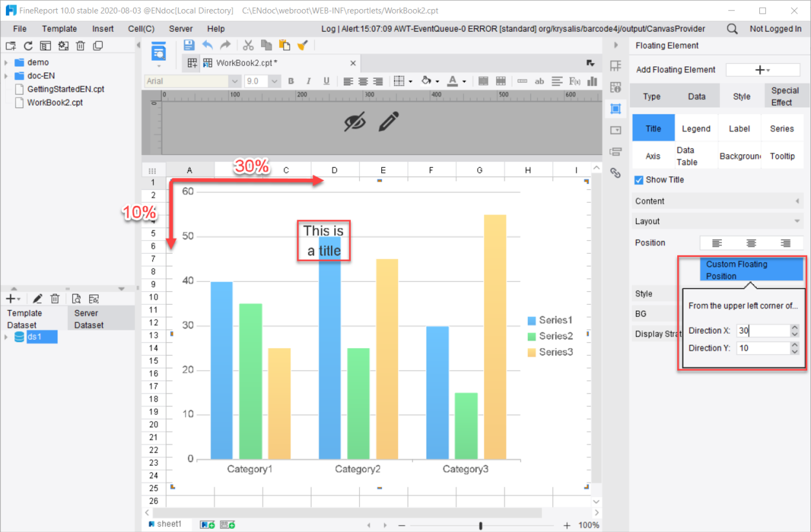
Task: Open the Insert menu
Action: pyautogui.click(x=103, y=28)
